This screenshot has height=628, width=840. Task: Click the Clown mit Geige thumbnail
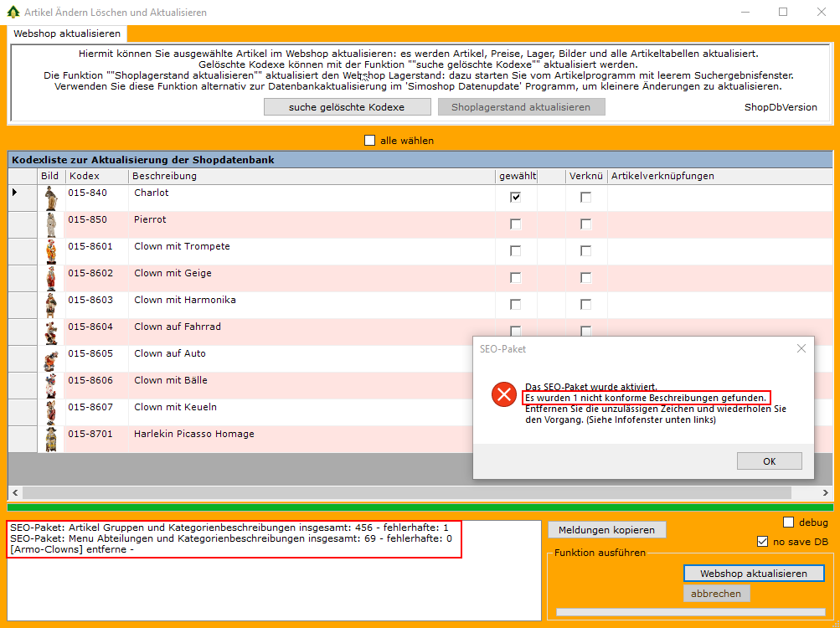tap(51, 279)
